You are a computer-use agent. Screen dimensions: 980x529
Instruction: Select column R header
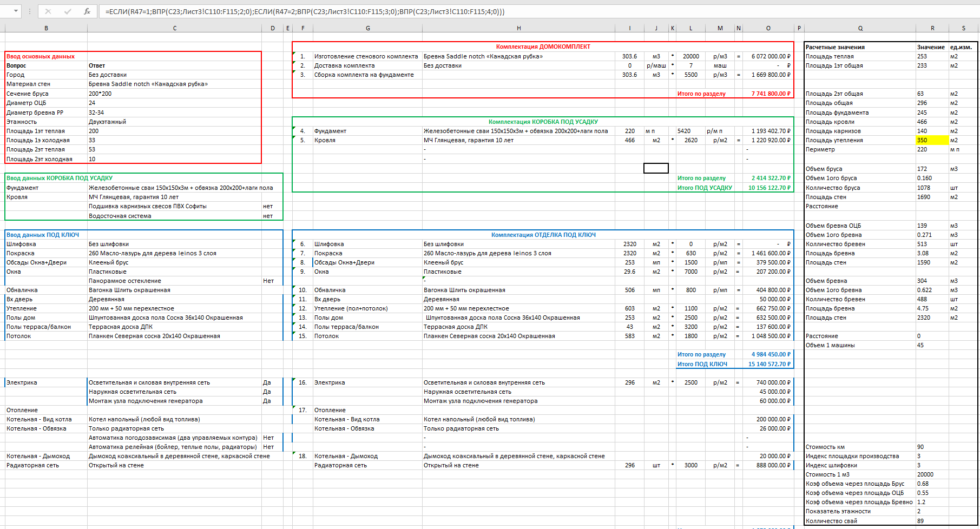(x=932, y=28)
